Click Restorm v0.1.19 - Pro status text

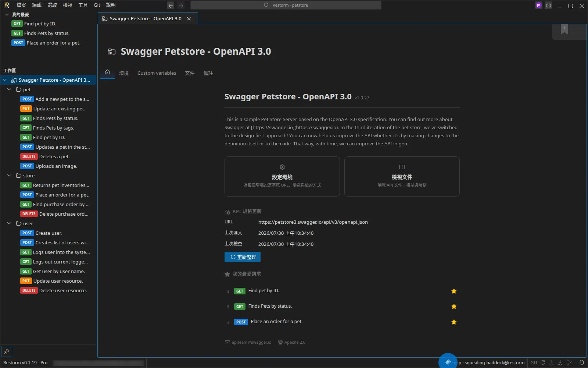pyautogui.click(x=25, y=362)
